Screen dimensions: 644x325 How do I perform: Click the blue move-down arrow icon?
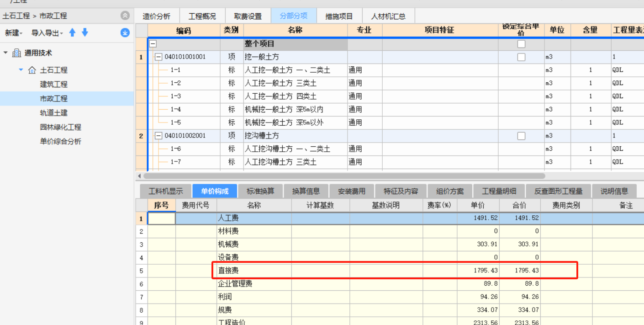[x=85, y=32]
